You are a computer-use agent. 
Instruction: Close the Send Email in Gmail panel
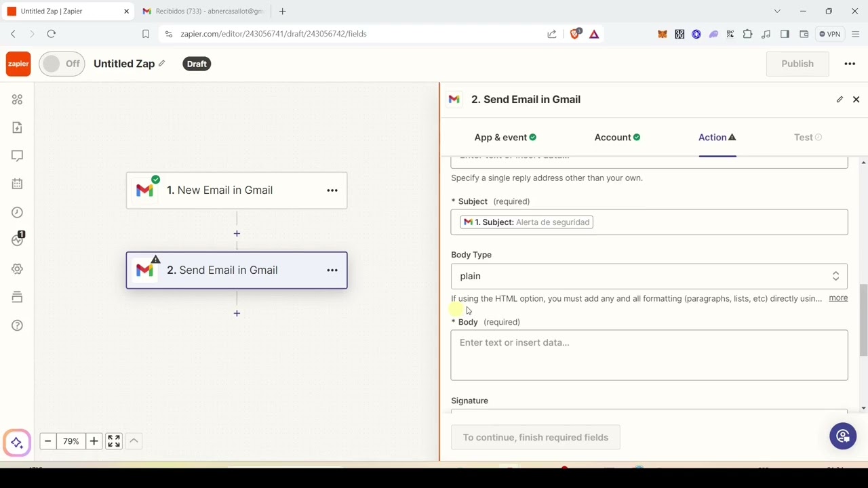(x=856, y=100)
